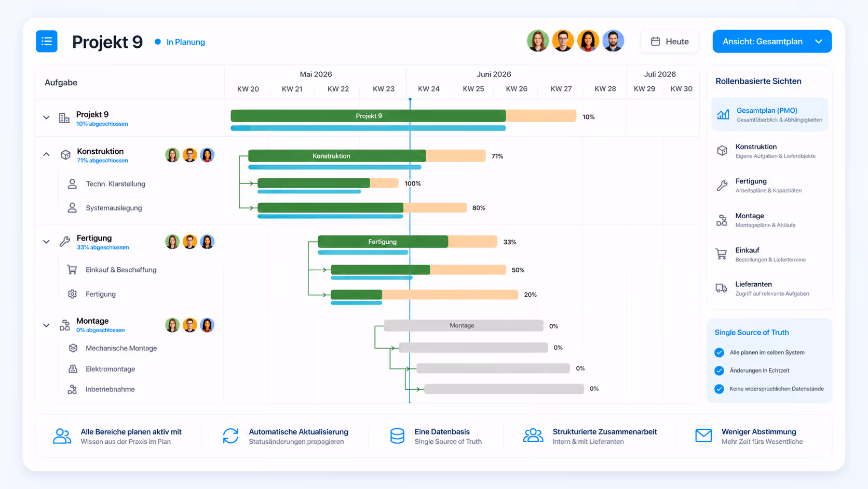Click the group icon for Strukturierte Zusammenarbeit

point(533,436)
